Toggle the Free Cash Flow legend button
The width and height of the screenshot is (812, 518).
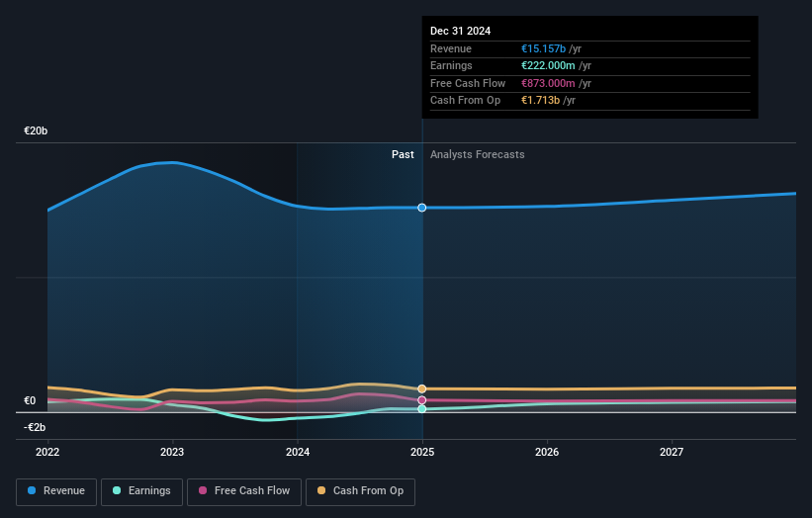tap(244, 491)
